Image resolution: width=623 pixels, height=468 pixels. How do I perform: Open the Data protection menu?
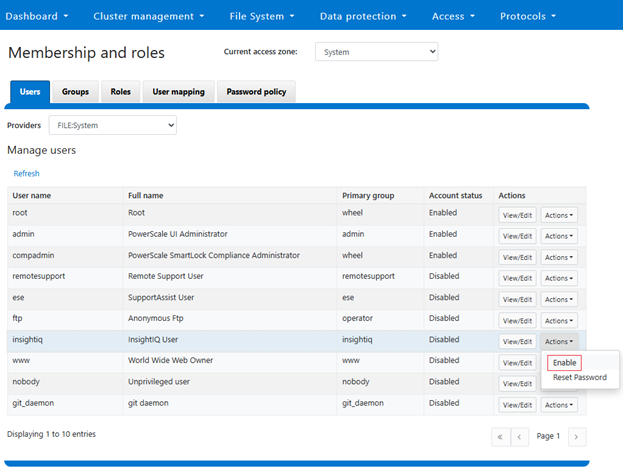(x=363, y=16)
